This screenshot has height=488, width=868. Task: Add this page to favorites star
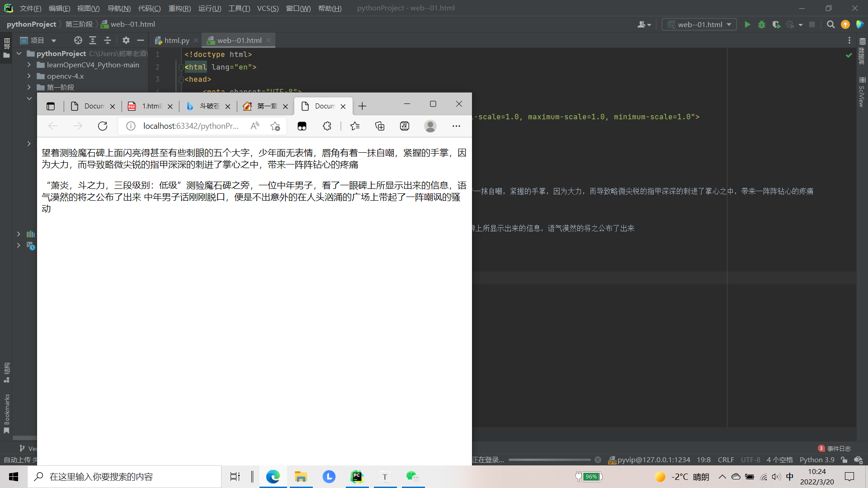point(275,126)
